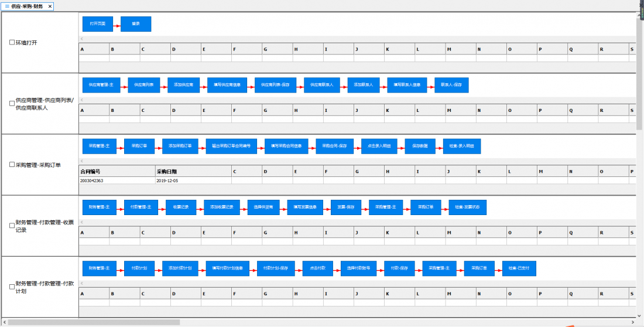Select the 供应商联系人 step block
Viewport: 644px width, 327px height.
click(323, 85)
